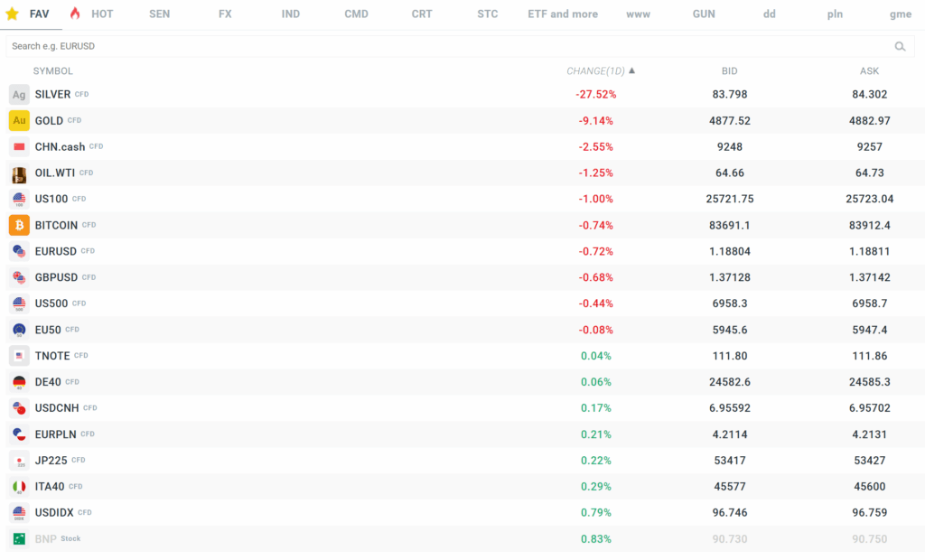Open the ETF and more tab
Viewport: 925px width, 560px height.
563,14
